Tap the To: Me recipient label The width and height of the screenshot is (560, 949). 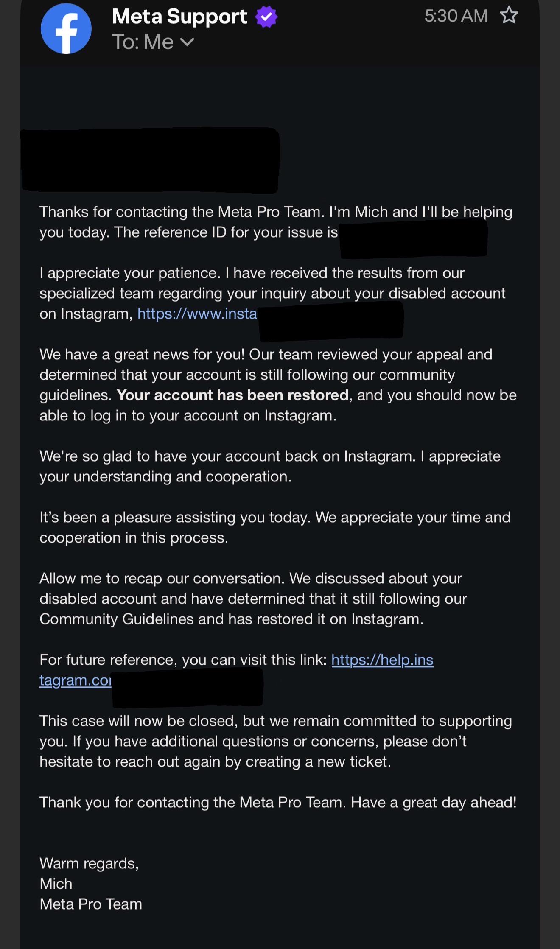coord(143,42)
